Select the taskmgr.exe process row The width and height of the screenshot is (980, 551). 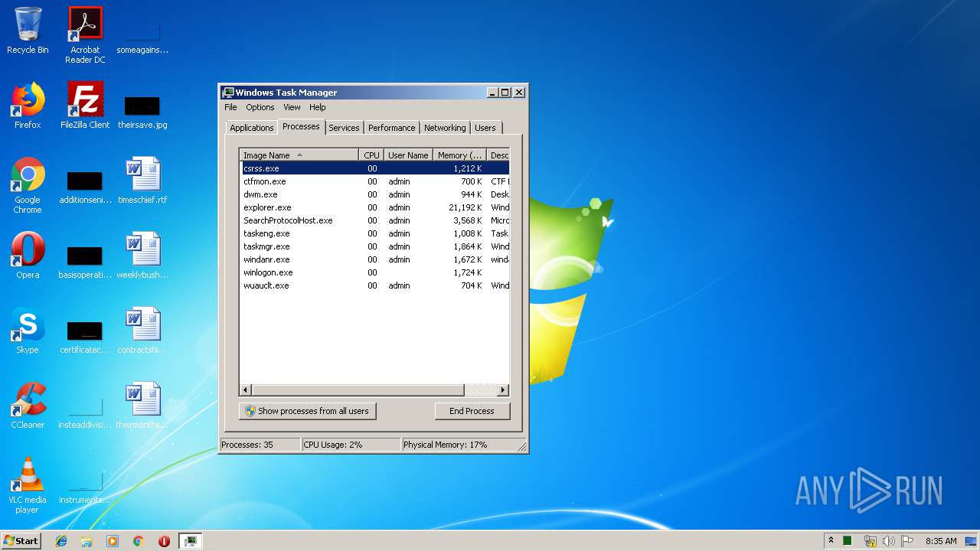pyautogui.click(x=374, y=246)
